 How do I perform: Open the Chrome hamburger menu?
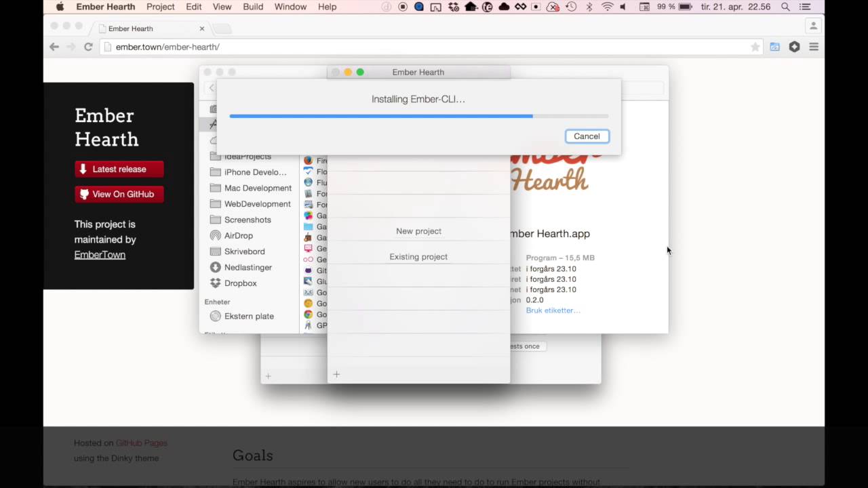pyautogui.click(x=814, y=47)
